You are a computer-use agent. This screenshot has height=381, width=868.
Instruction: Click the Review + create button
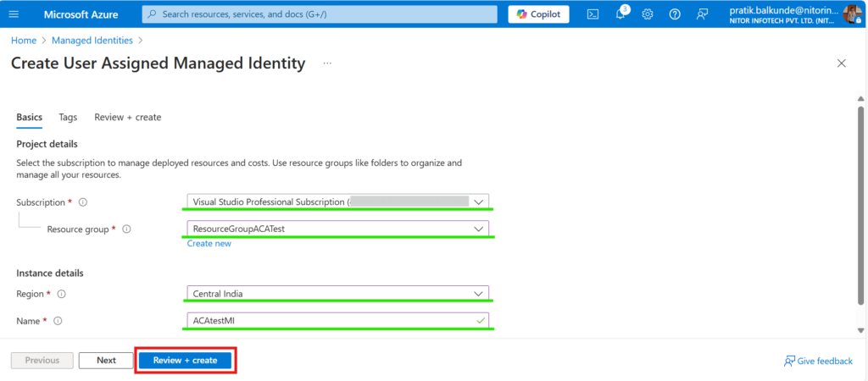pyautogui.click(x=185, y=361)
